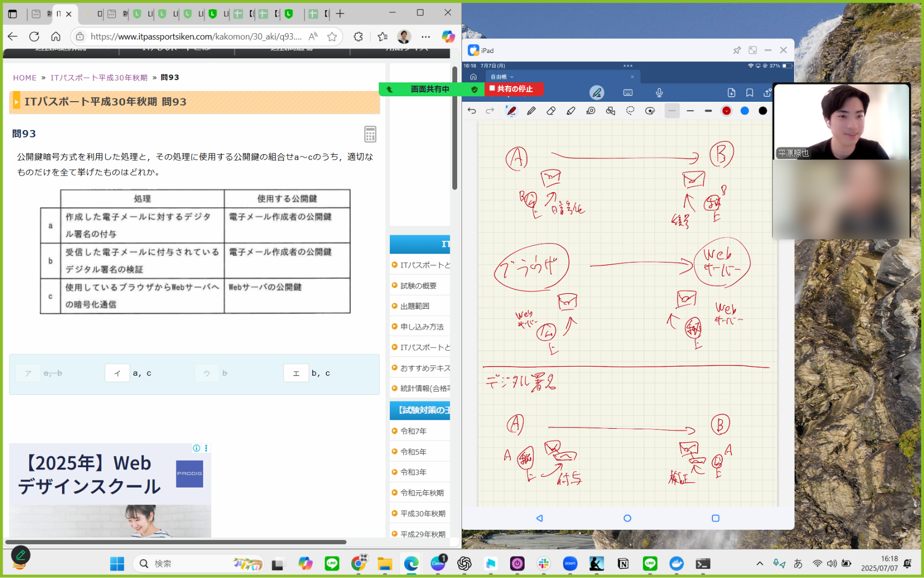The height and width of the screenshot is (578, 924).
Task: Add a new page with the page-plus icon
Action: pyautogui.click(x=731, y=93)
